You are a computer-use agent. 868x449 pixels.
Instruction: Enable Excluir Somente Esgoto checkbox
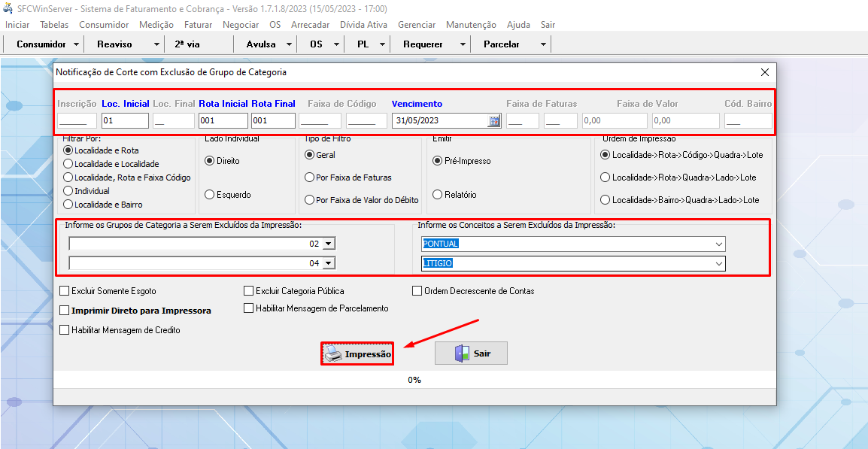click(65, 291)
